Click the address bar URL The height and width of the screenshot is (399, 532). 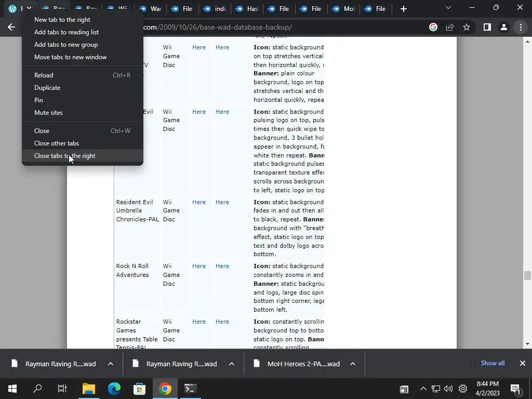point(217,27)
